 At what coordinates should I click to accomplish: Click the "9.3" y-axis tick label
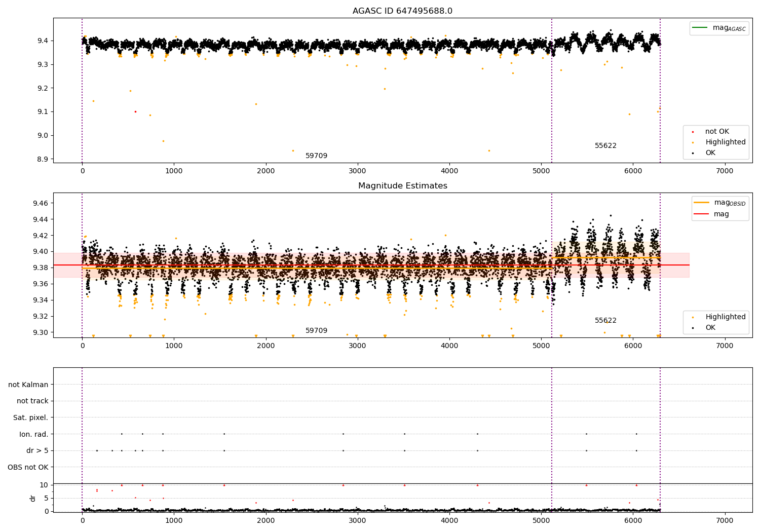pyautogui.click(x=42, y=64)
